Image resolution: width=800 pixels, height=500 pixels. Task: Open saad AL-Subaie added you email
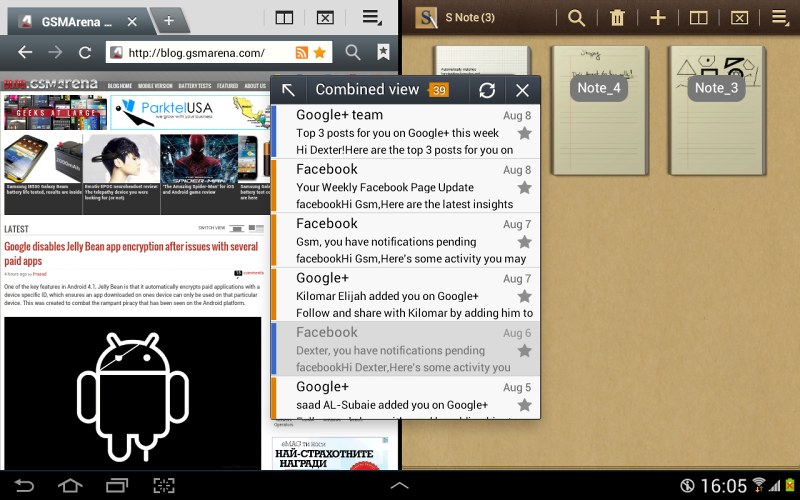point(406,398)
